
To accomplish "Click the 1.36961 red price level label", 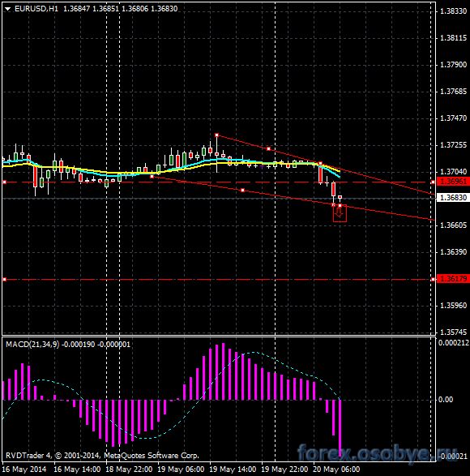I will pos(453,182).
